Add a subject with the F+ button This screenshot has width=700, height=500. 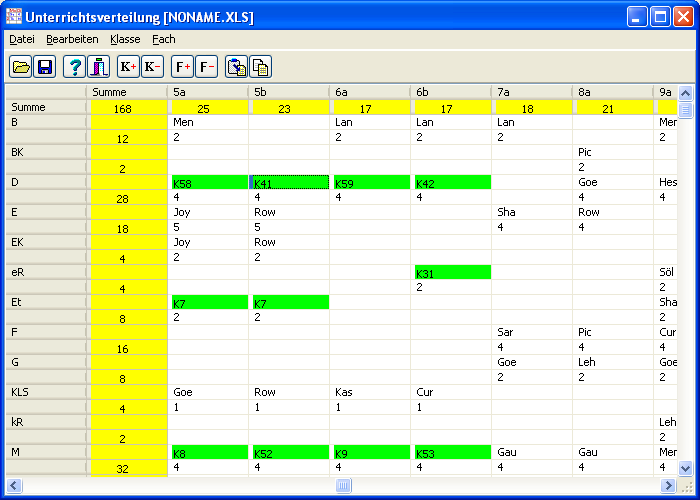pos(182,67)
